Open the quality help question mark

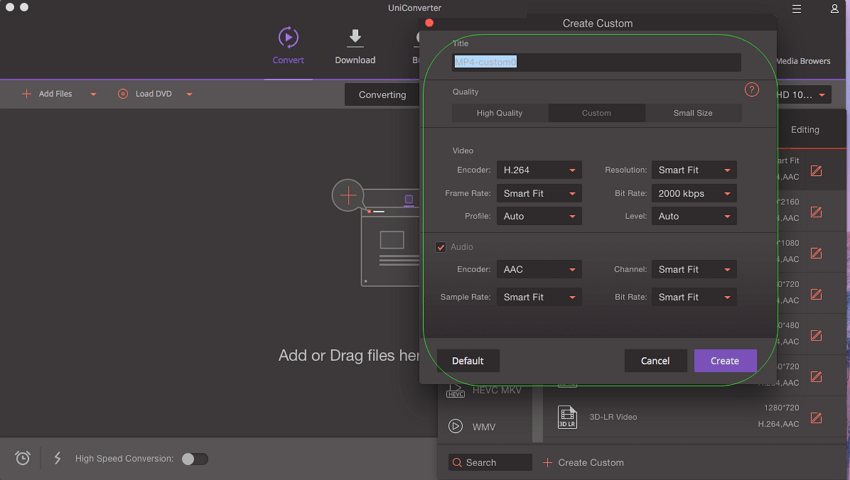click(x=751, y=89)
